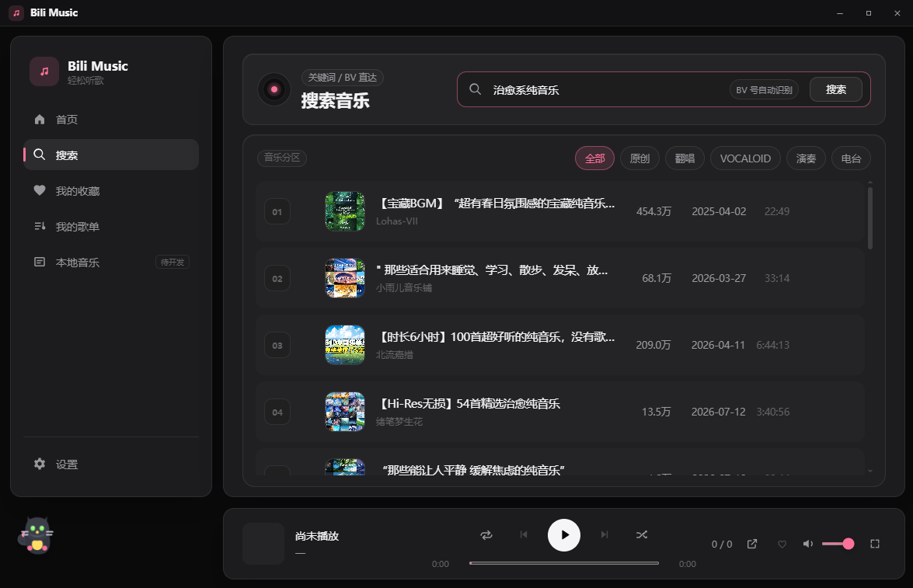Open thumbnail of 【宝藏BGM】 result

click(345, 211)
